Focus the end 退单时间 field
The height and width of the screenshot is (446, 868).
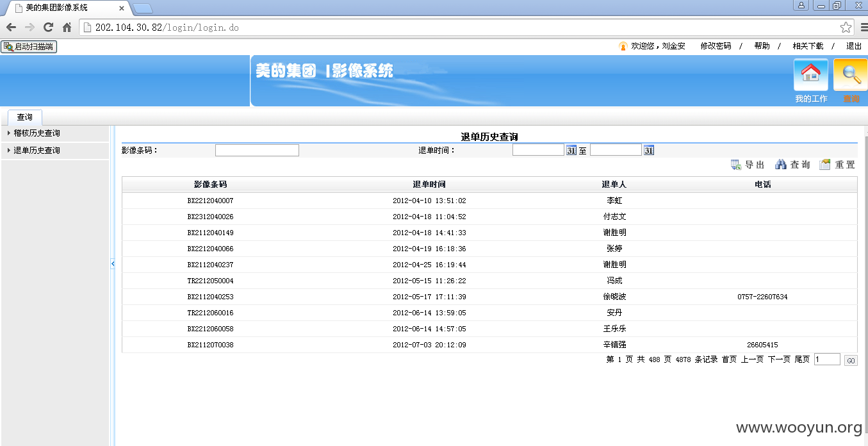(x=616, y=150)
